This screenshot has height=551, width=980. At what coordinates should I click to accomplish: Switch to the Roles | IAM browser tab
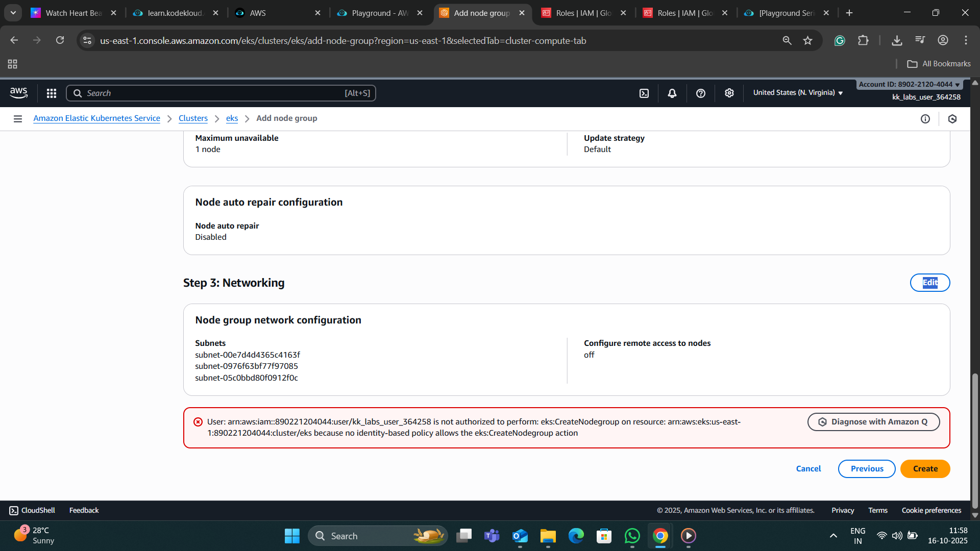(583, 13)
